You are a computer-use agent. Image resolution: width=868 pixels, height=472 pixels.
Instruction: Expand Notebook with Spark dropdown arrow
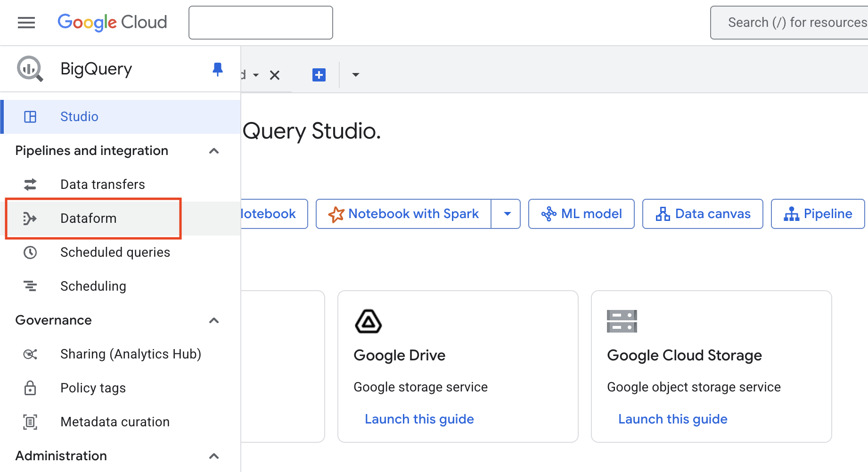(x=507, y=214)
